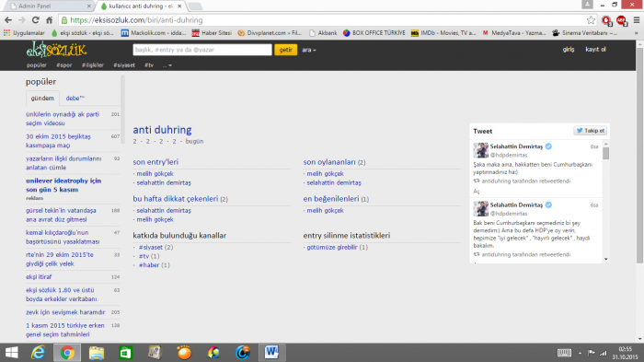Open melih gökçek under son entry'leri
The width and height of the screenshot is (644, 362).
coord(155,173)
